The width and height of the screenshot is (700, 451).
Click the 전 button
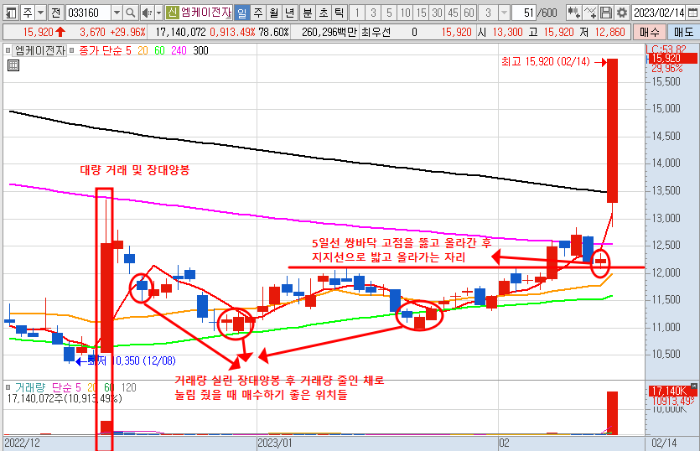pyautogui.click(x=56, y=13)
